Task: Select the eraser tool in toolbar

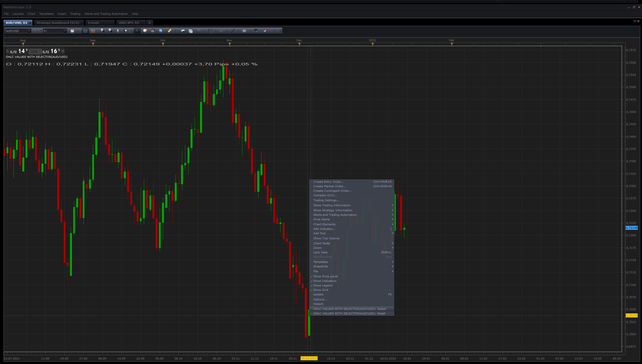Action: pyautogui.click(x=265, y=31)
